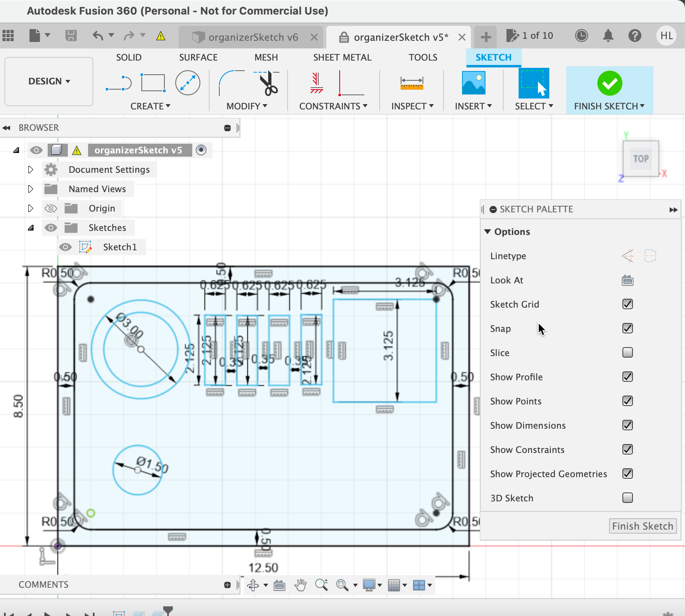This screenshot has width=685, height=616.
Task: Expand the Document Settings node
Action: (31, 170)
